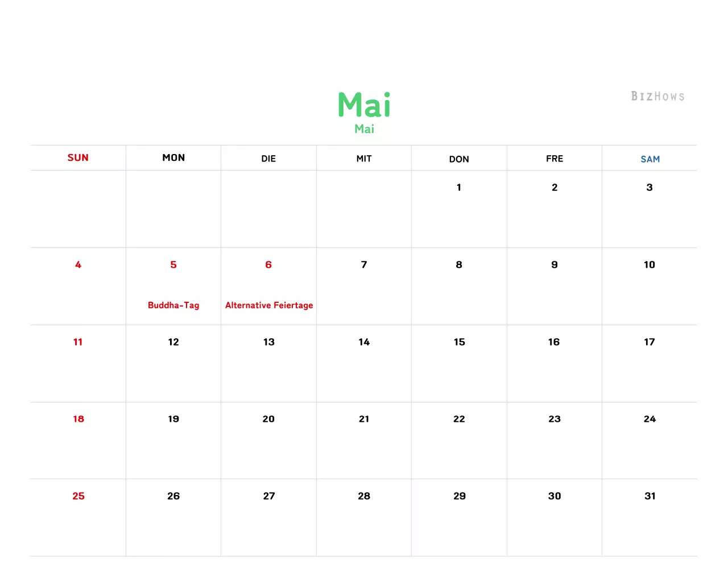Click date 23 in the calendar
This screenshot has height=586, width=728.
555,419
